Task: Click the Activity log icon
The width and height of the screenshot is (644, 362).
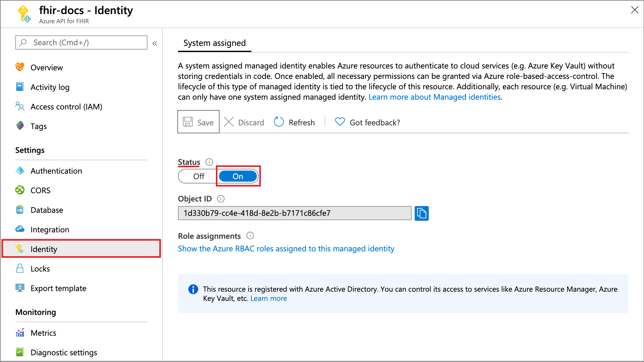Action: tap(20, 87)
